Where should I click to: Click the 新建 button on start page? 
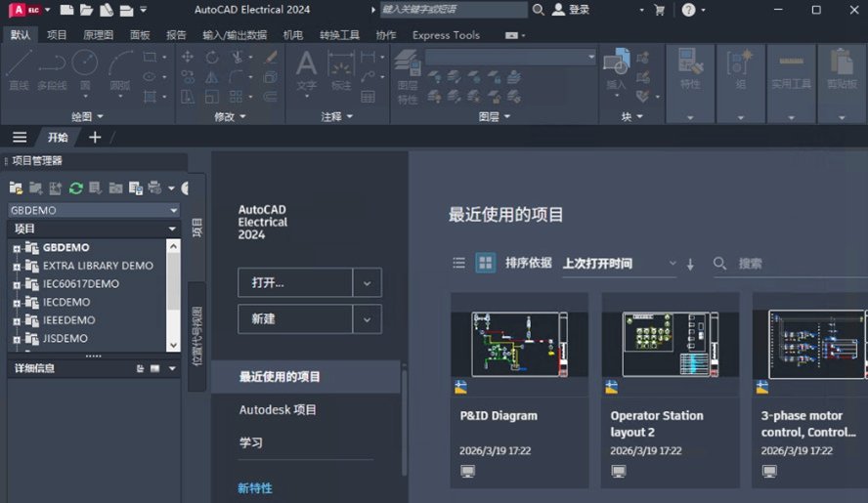click(295, 319)
